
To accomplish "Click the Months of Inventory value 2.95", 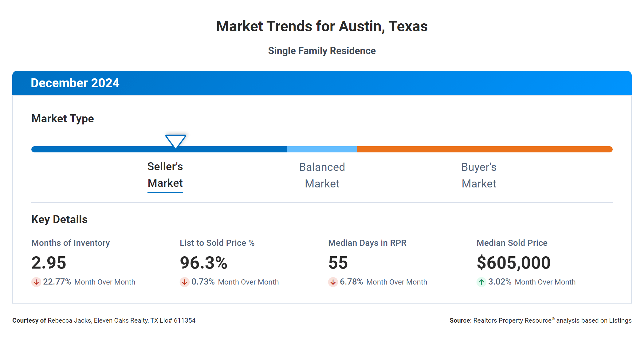I will [x=49, y=263].
